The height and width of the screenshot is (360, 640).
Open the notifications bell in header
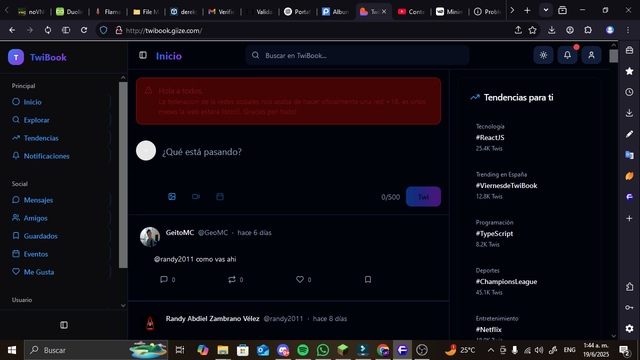[x=567, y=55]
